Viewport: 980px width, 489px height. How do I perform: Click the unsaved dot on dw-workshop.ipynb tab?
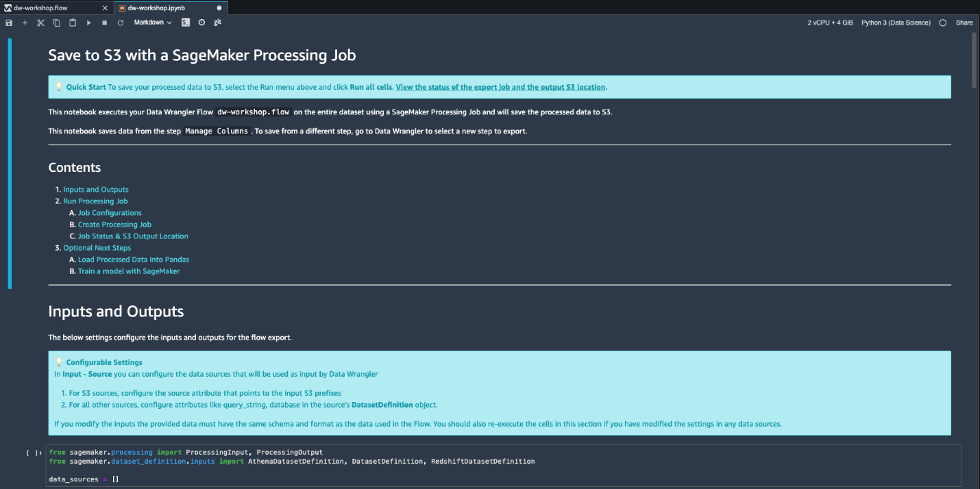coord(219,8)
